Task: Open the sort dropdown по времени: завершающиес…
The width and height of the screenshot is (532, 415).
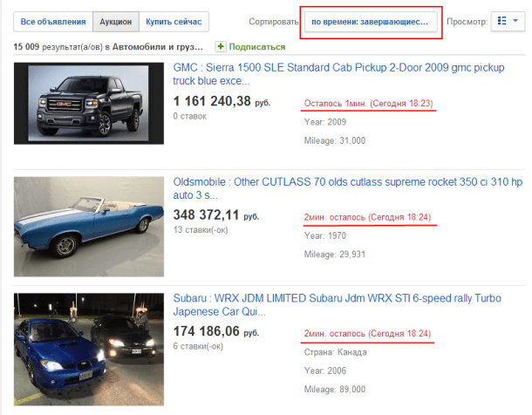Action: (371, 22)
